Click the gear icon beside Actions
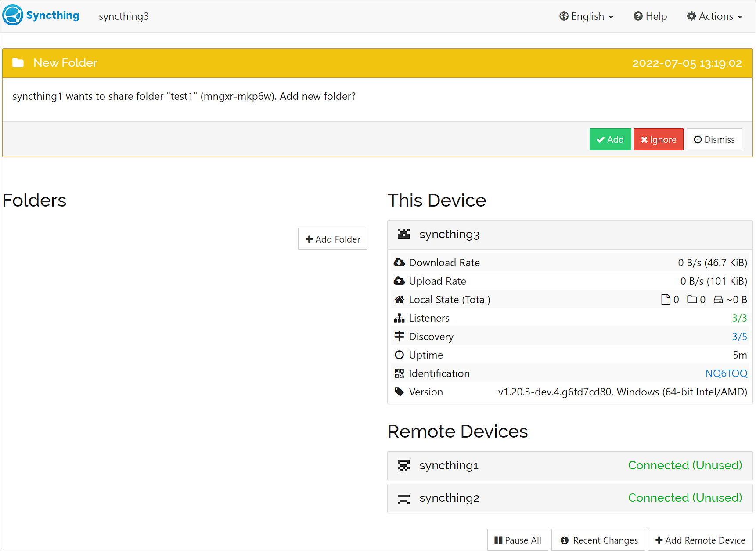The width and height of the screenshot is (756, 551). pos(691,16)
